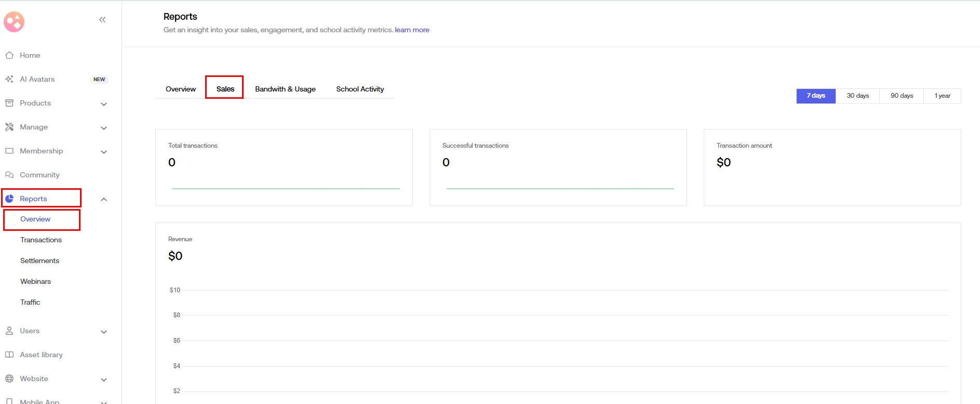Collapse the sidebar with double-chevron icon
This screenshot has height=404, width=980.
[102, 20]
